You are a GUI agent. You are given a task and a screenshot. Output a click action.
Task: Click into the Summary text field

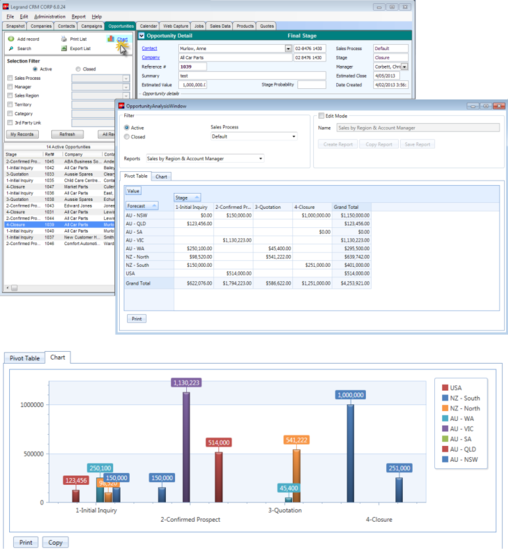pyautogui.click(x=252, y=76)
